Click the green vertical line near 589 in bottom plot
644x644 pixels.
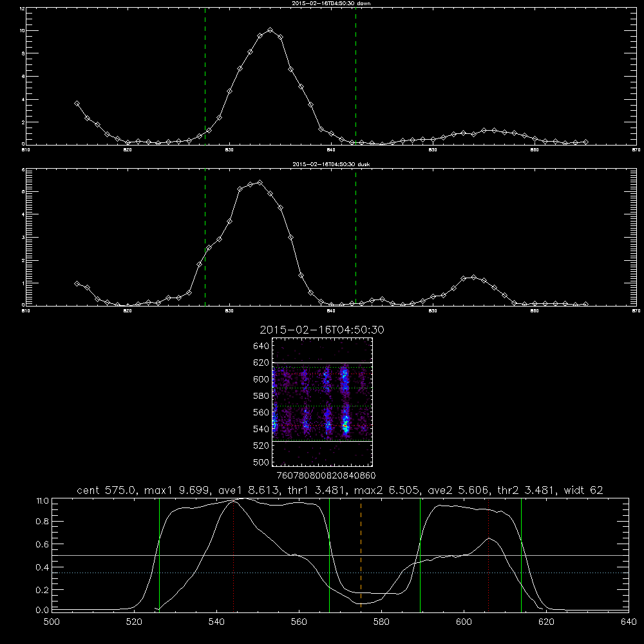point(420,555)
